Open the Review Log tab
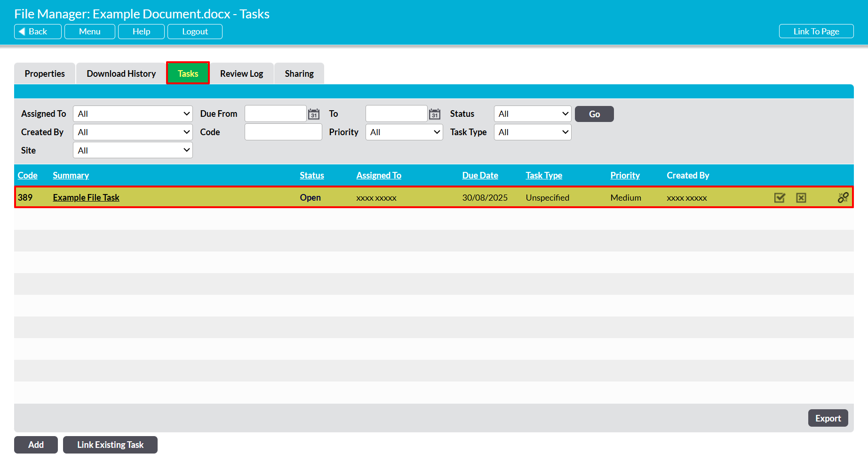Image resolution: width=868 pixels, height=462 pixels. click(241, 74)
